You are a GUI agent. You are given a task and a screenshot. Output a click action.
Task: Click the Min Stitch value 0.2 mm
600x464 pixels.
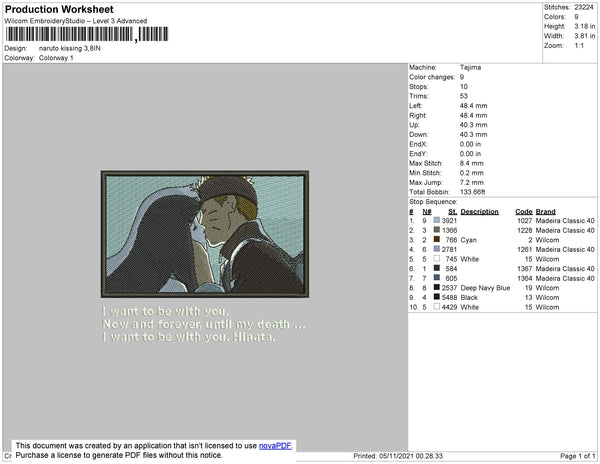point(471,173)
